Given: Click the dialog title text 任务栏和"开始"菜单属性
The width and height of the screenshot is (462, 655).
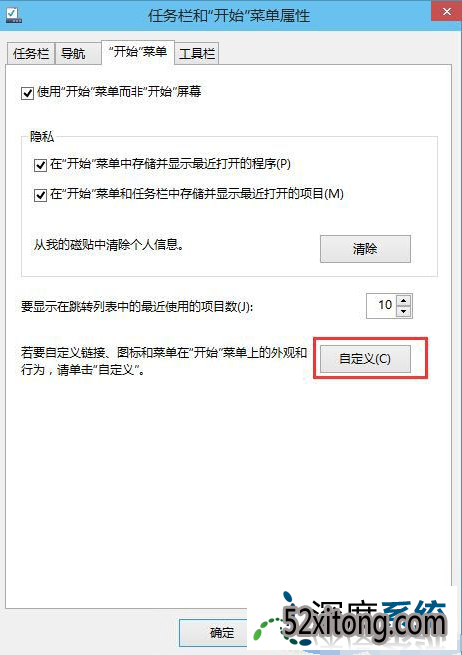Looking at the screenshot, I should point(229,16).
